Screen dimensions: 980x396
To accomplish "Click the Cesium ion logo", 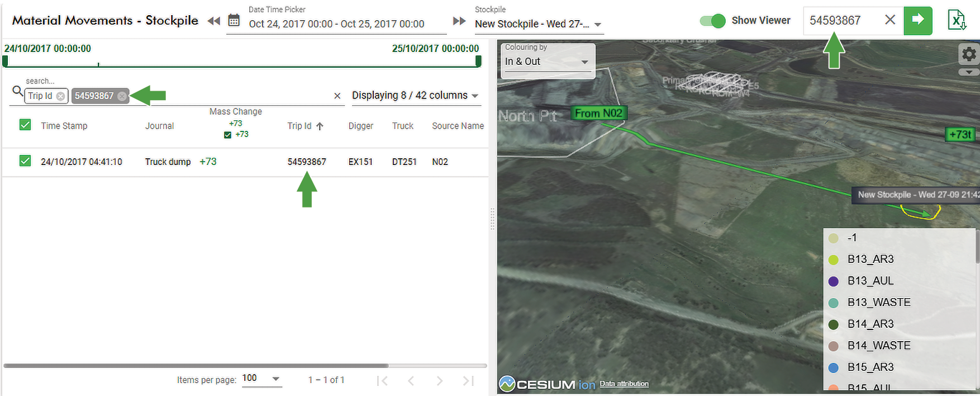I will coord(547,384).
